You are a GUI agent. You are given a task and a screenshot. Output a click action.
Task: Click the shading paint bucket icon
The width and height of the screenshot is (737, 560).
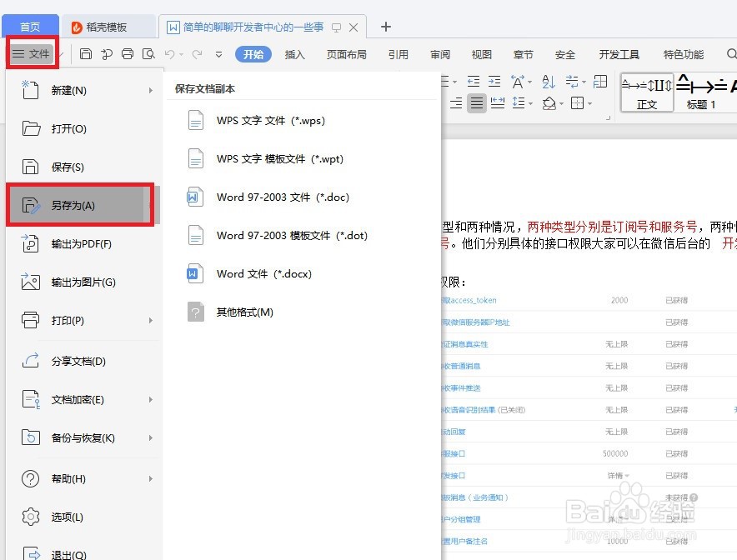click(x=549, y=102)
